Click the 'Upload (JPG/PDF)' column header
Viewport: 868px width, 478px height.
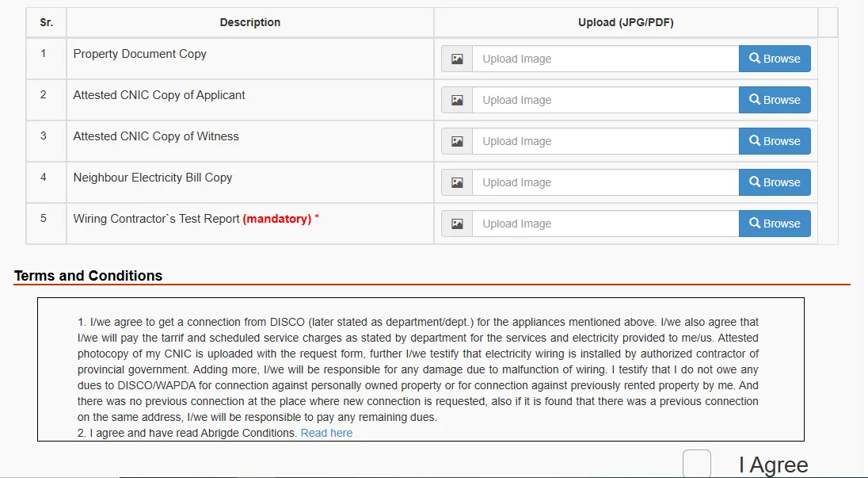point(626,23)
